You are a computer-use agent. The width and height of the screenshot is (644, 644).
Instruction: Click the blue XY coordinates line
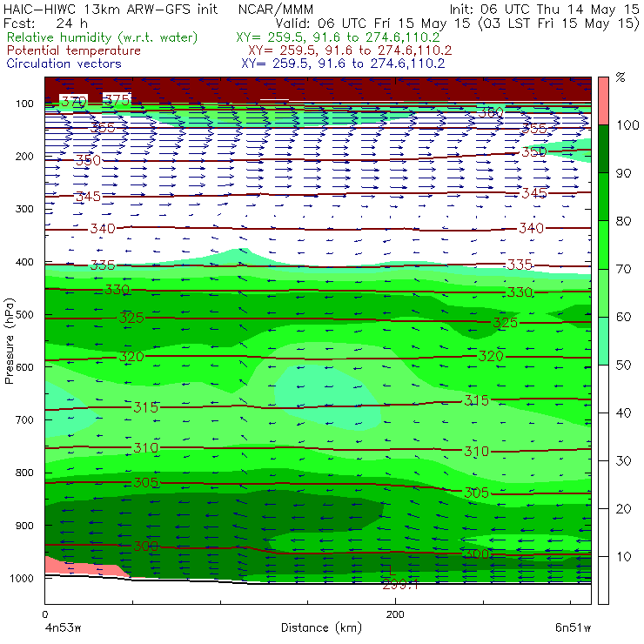click(343, 64)
